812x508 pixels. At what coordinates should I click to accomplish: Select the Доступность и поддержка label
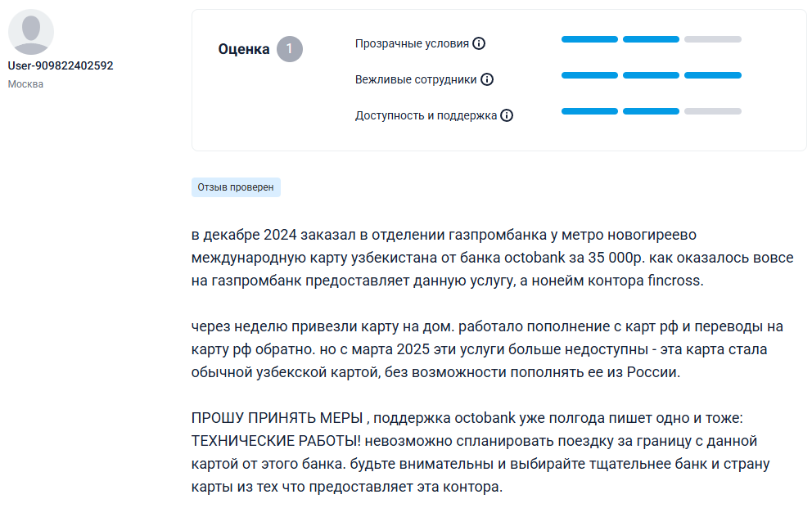click(426, 115)
